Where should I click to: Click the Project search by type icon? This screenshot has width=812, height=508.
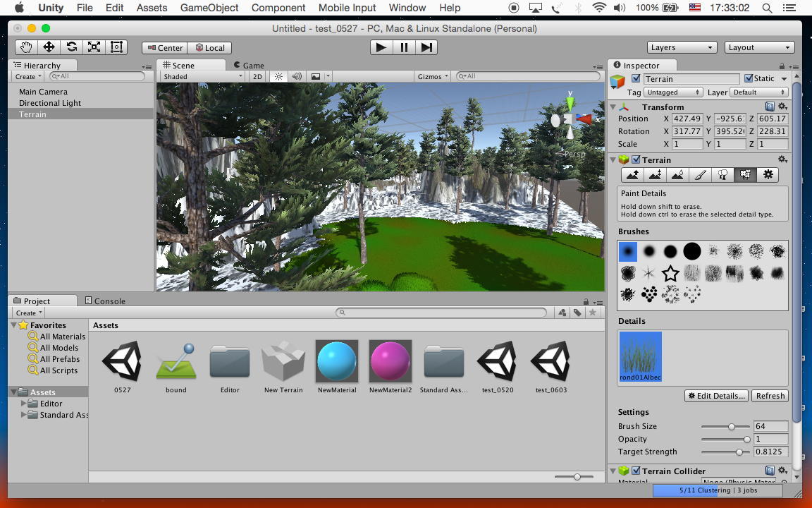tap(562, 313)
